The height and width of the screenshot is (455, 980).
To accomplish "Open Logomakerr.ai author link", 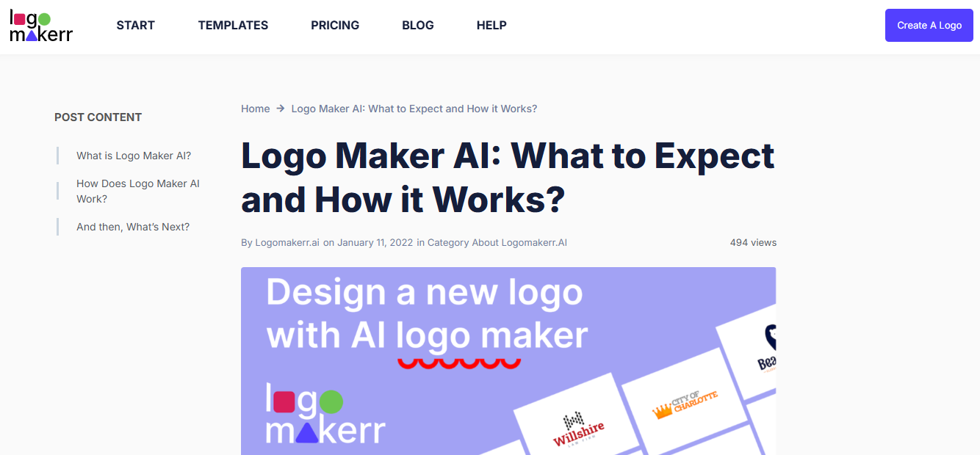I will [287, 242].
